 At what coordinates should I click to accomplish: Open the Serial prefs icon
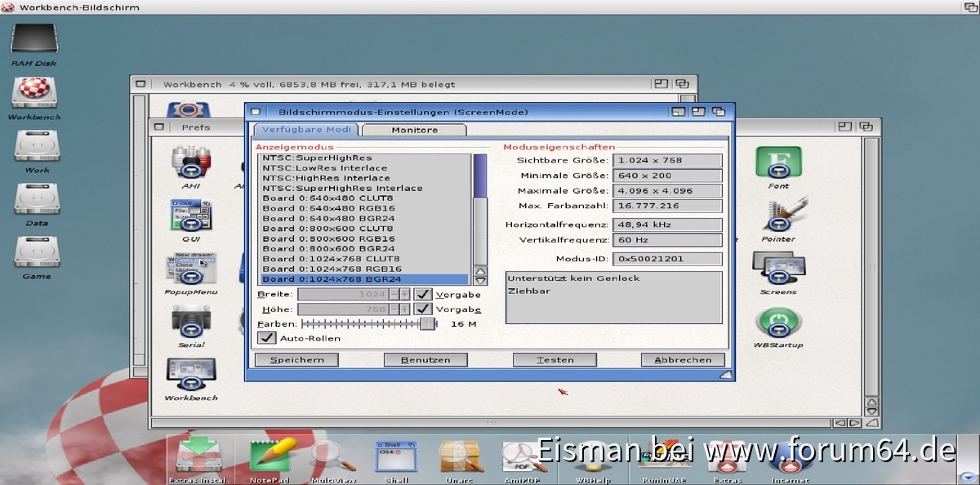click(191, 323)
